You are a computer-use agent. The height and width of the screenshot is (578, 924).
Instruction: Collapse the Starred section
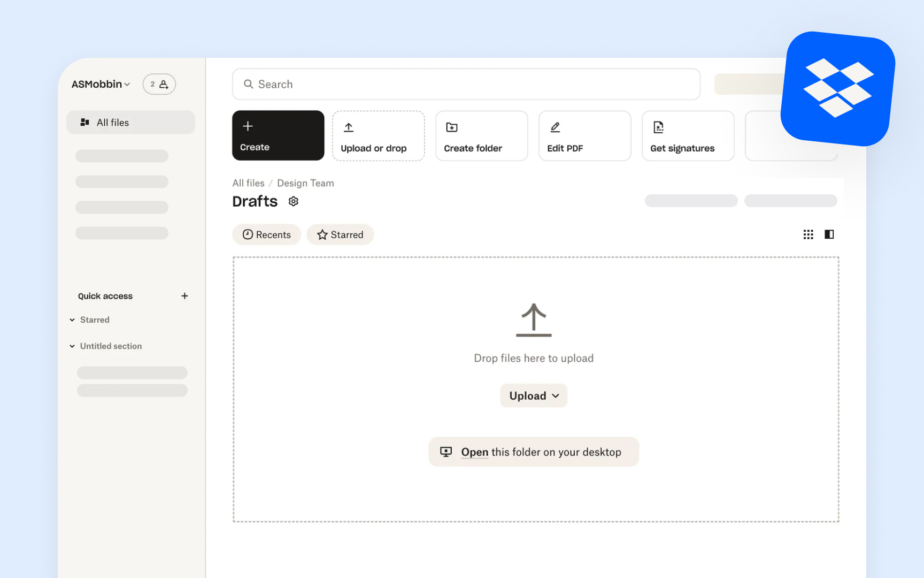[73, 320]
